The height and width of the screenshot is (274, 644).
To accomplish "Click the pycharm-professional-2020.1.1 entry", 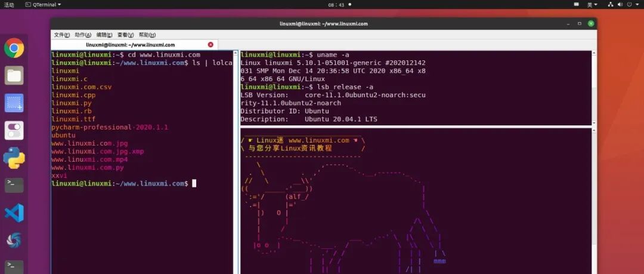I will tap(110, 127).
